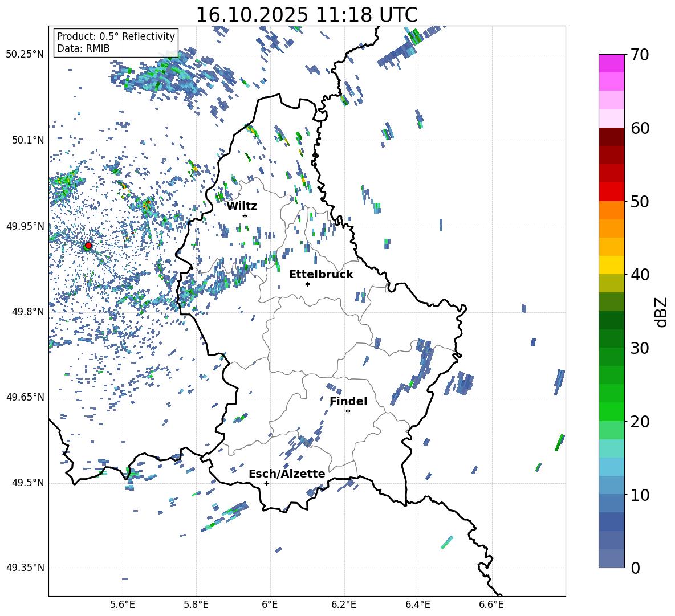Click the Esch/Alzette station cross marker
This screenshot has height=616, width=675.
tap(266, 483)
